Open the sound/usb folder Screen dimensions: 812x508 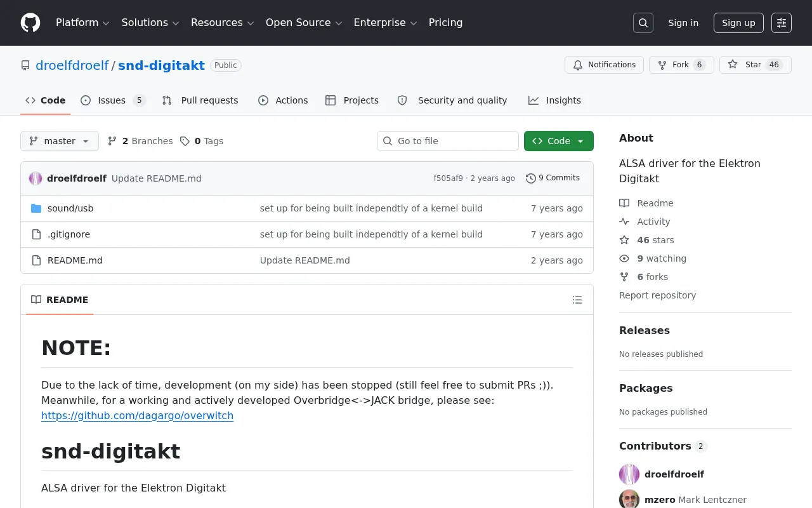coord(70,208)
